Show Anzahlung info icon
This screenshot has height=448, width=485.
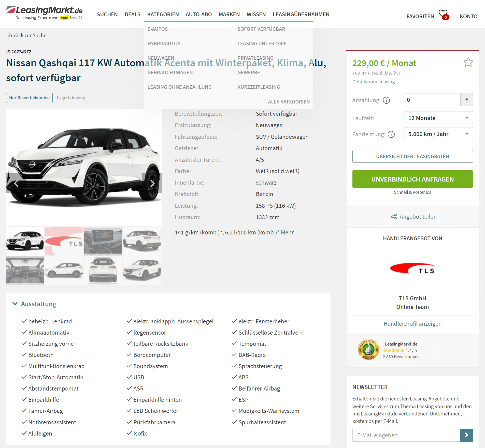pos(386,100)
